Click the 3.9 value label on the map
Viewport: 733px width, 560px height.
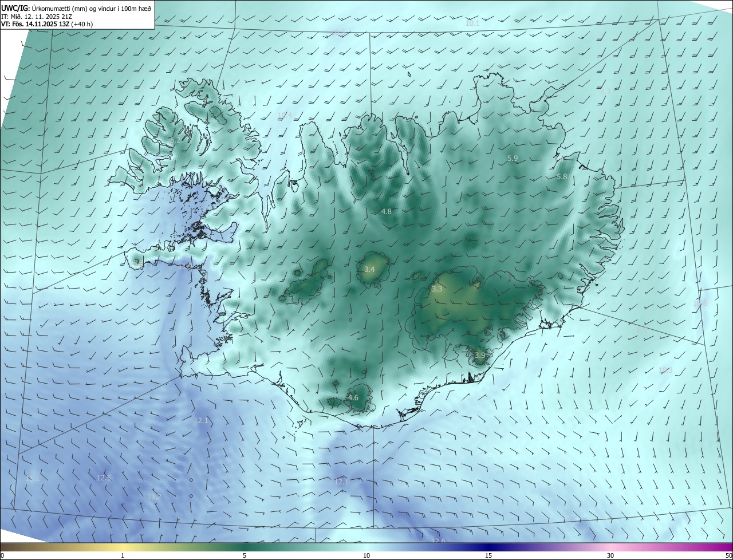click(480, 355)
